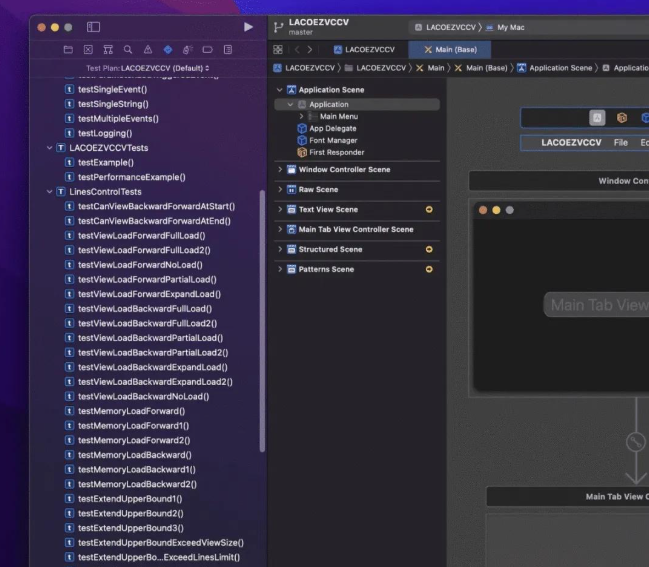Expand Main Tab View Controller Scene
The width and height of the screenshot is (649, 567).
pyautogui.click(x=280, y=229)
